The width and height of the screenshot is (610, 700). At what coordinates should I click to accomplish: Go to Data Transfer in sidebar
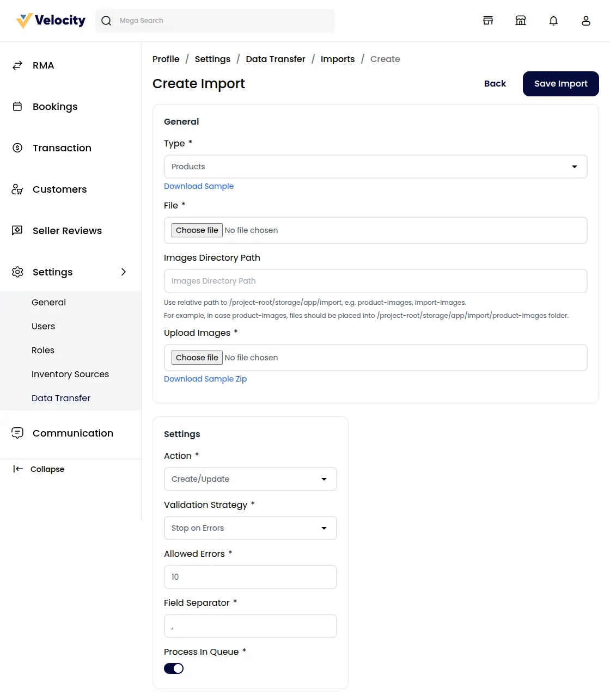pyautogui.click(x=61, y=398)
